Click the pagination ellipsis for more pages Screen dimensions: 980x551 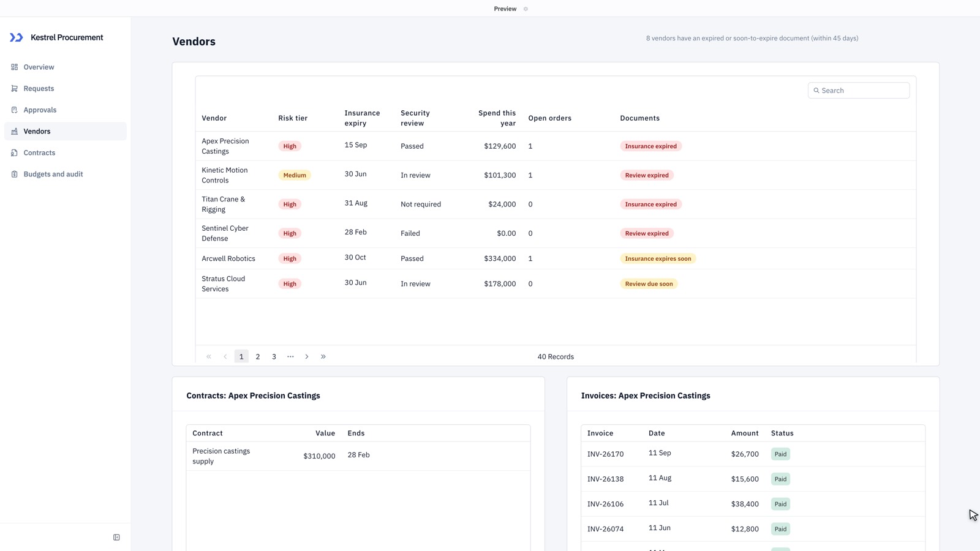(290, 356)
